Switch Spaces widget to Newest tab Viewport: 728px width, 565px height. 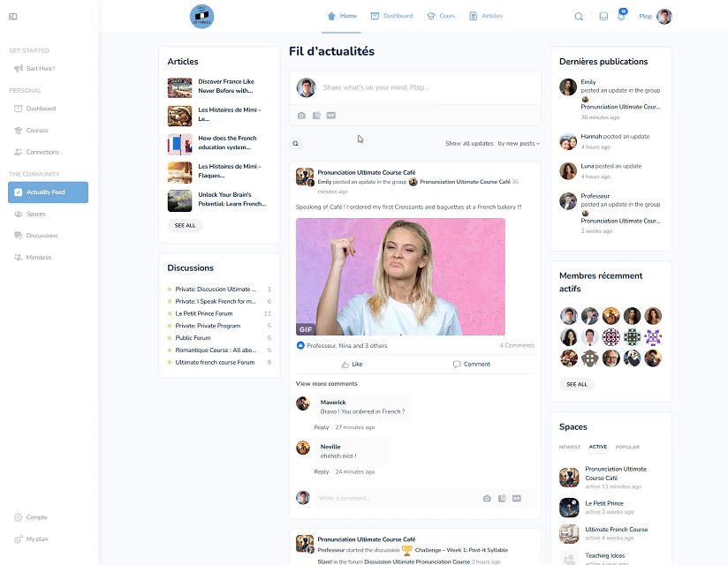click(570, 448)
